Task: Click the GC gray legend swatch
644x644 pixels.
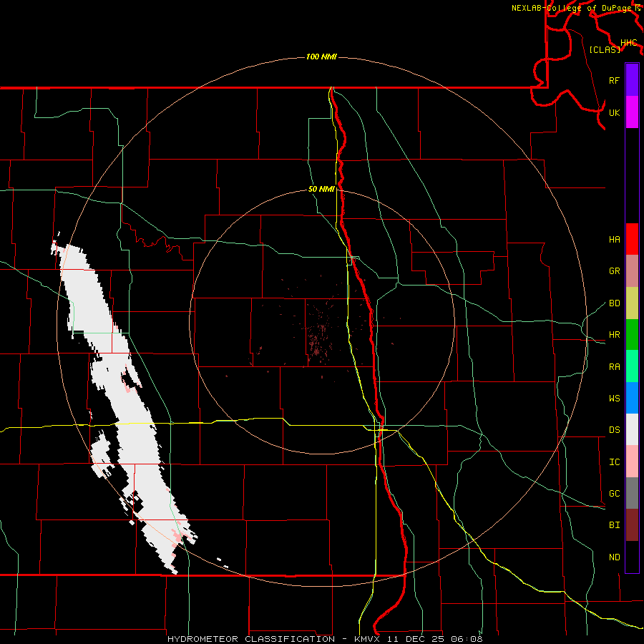Action: 632,493
